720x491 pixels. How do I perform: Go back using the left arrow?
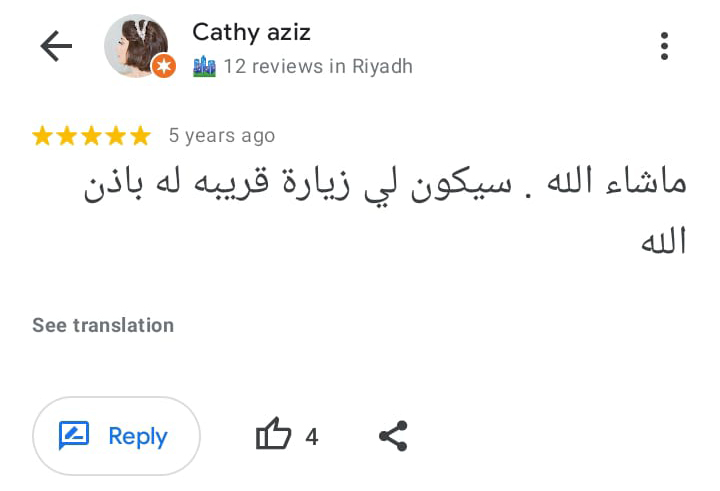(56, 46)
